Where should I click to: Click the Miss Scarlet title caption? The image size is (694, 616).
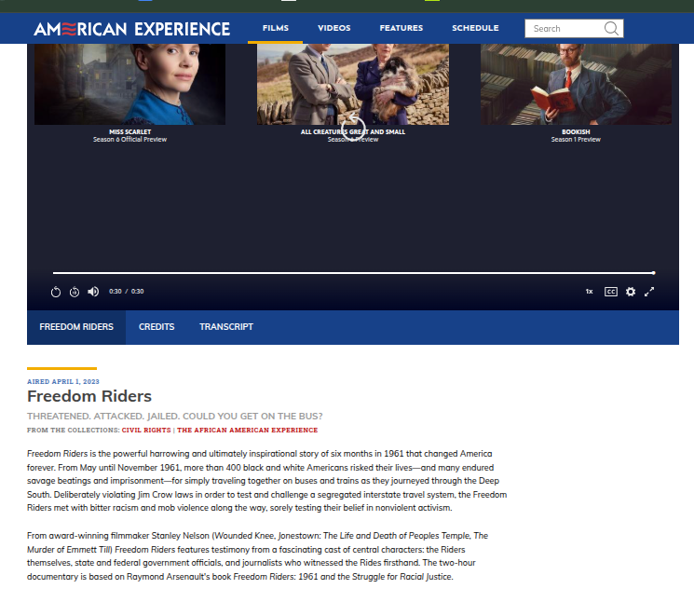click(129, 131)
